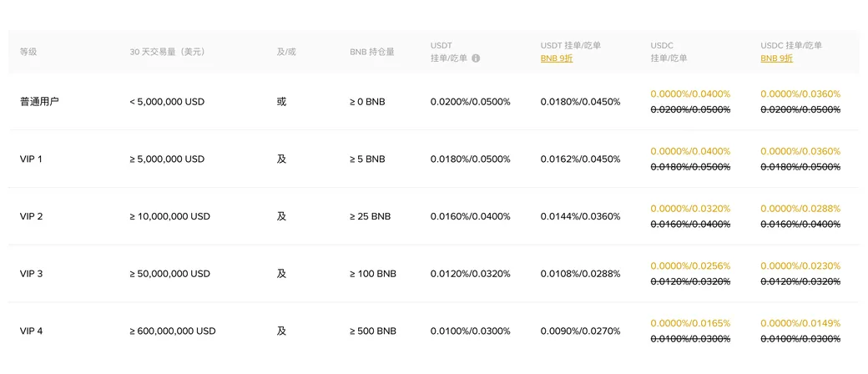This screenshot has width=868, height=374.
Task: Click 及 in the VIP 1 row
Action: 281,159
